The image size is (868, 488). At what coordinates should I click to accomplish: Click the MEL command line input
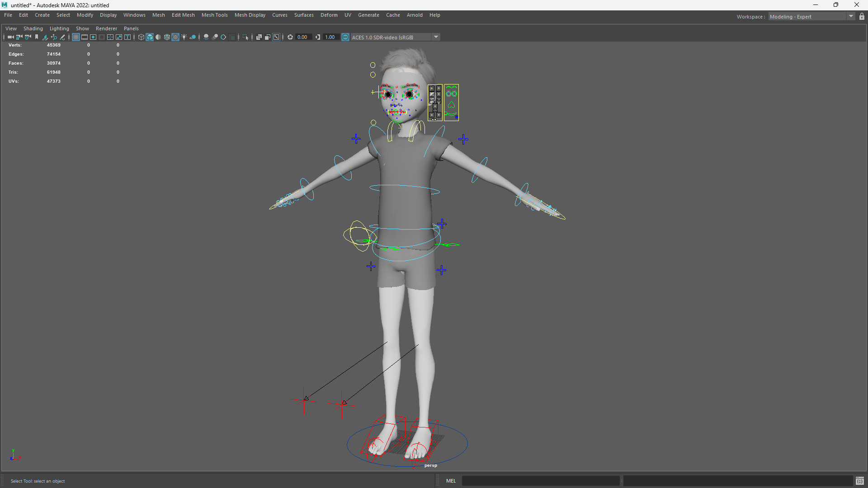click(x=541, y=481)
